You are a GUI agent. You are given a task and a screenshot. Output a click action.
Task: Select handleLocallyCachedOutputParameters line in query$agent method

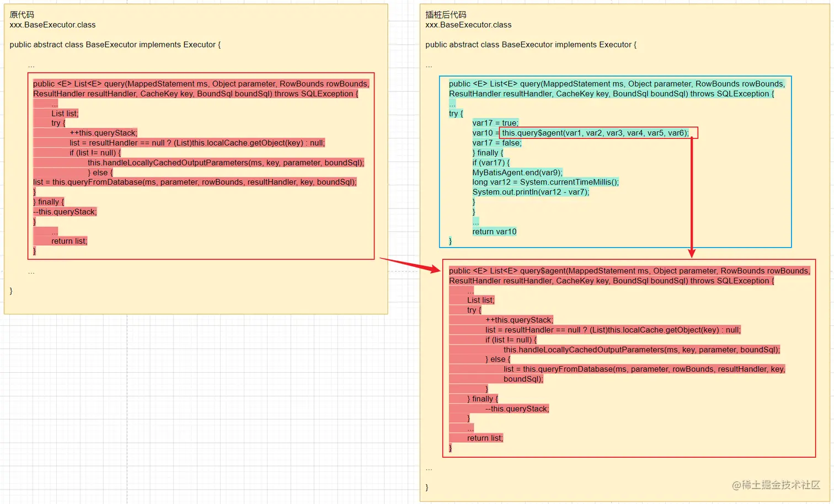[641, 350]
